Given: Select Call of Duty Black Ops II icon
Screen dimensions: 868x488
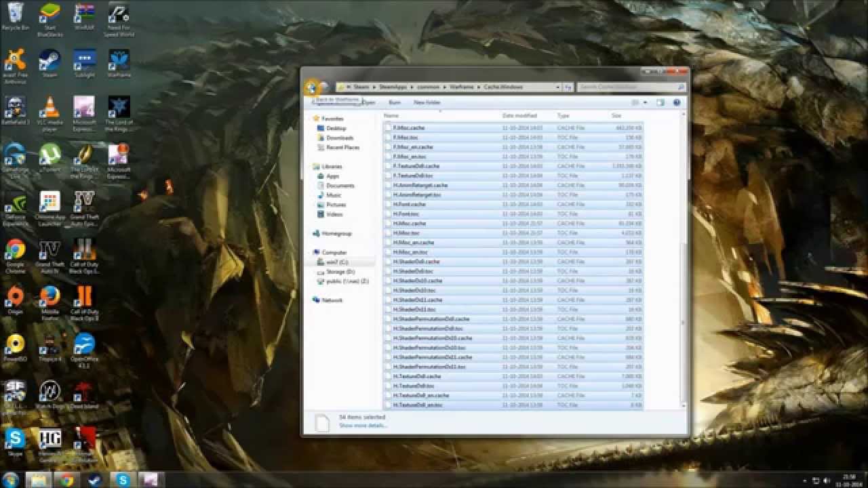Looking at the screenshot, I should pos(84,303).
